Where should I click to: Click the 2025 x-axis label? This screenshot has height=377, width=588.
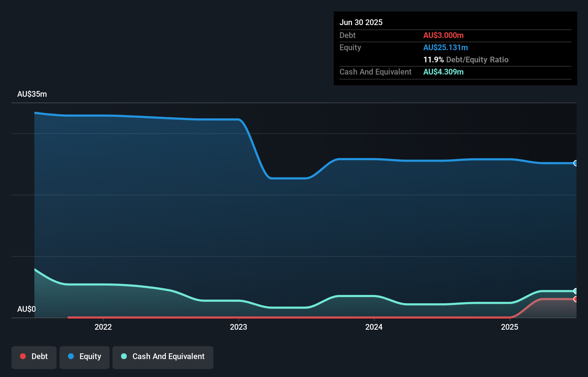point(510,327)
